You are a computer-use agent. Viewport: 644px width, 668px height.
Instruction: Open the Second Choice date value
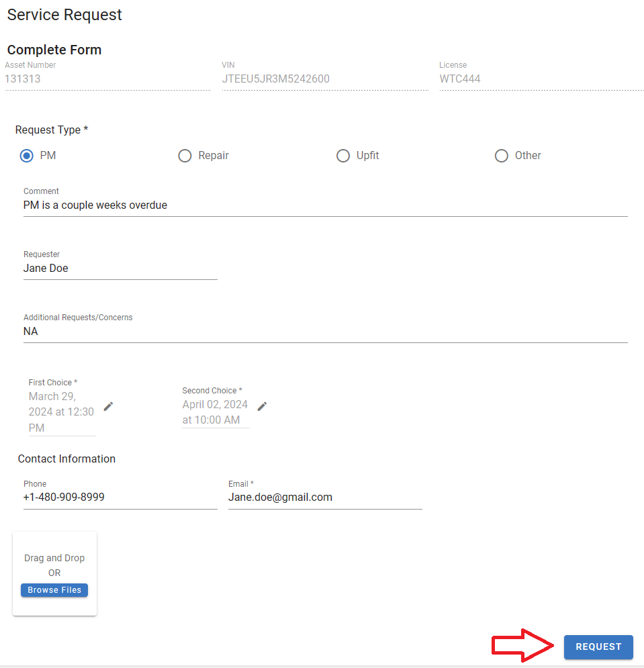[215, 412]
